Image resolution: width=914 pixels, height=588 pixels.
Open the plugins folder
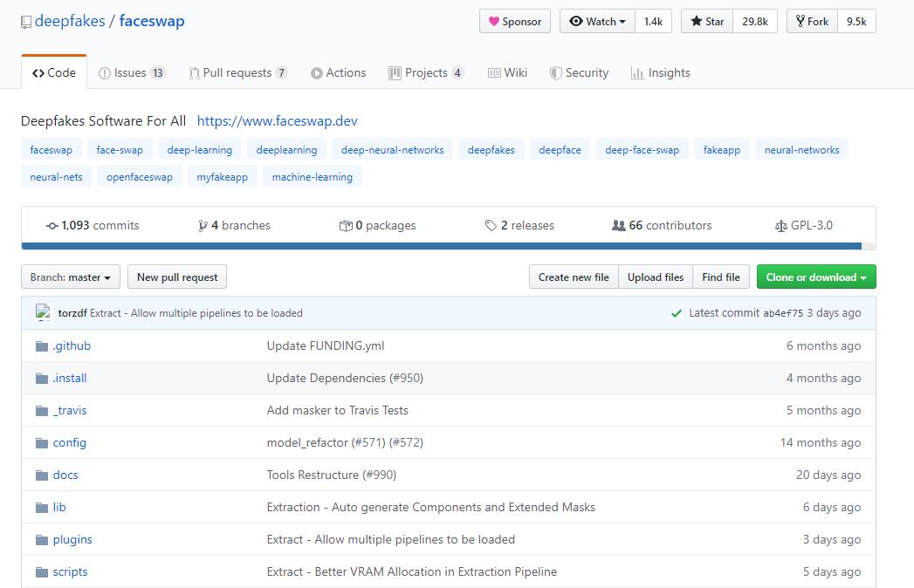click(x=72, y=540)
